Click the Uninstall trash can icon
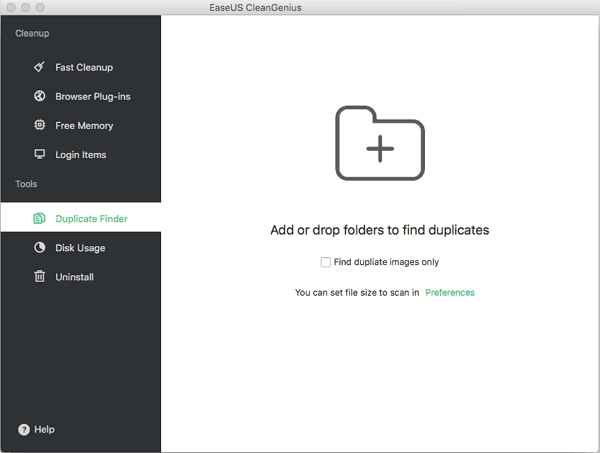 (x=39, y=276)
